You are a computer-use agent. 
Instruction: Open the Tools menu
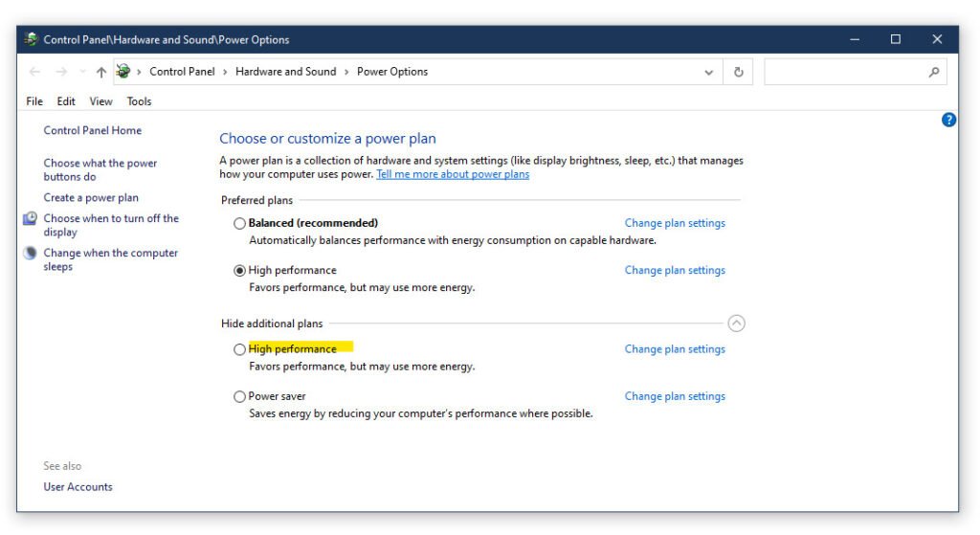(x=139, y=101)
